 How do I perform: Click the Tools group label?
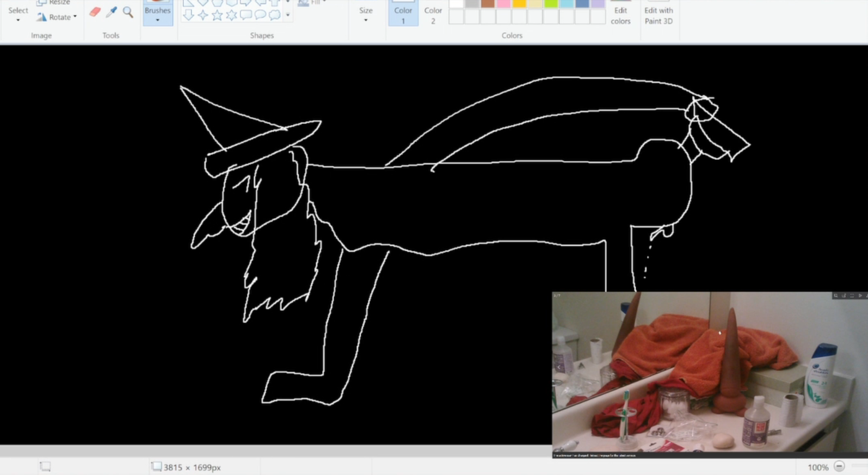pyautogui.click(x=110, y=35)
